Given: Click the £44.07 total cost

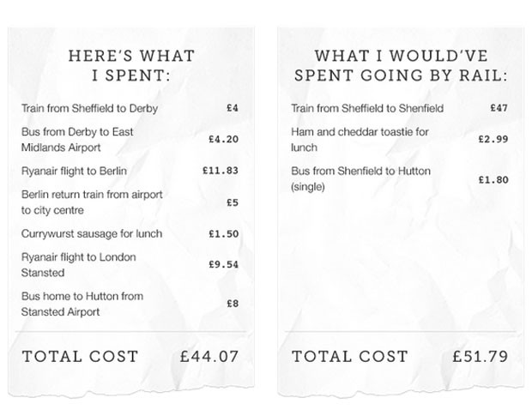Looking at the screenshot, I should 209,357.
